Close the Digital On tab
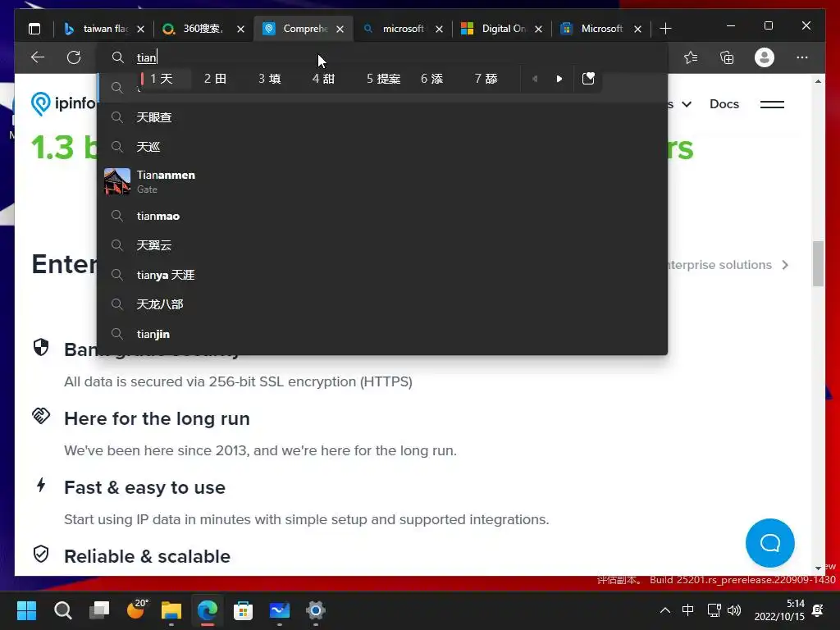This screenshot has width=840, height=630. pos(538,29)
